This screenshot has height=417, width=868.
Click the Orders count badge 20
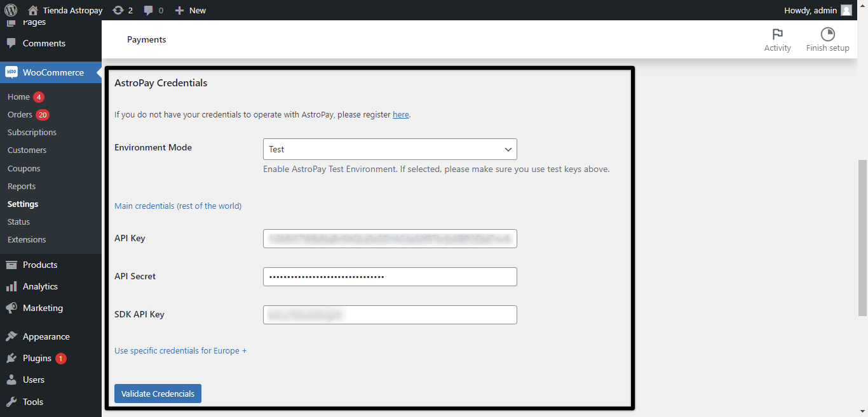[x=43, y=115]
